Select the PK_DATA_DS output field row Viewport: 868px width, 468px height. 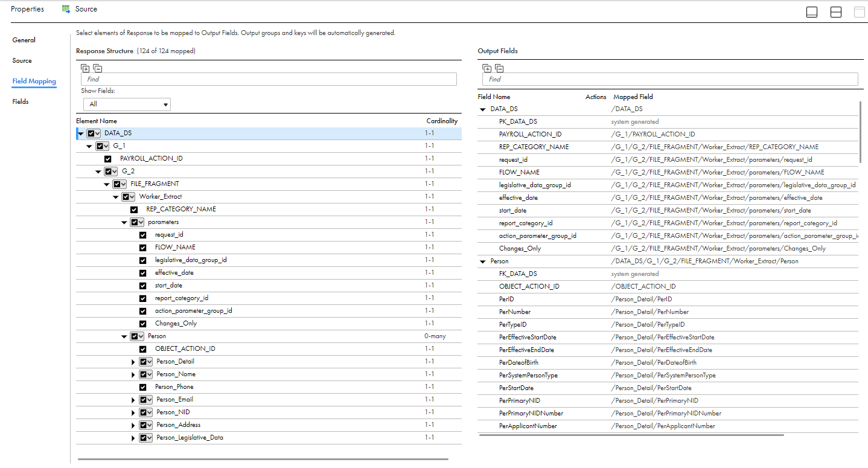pyautogui.click(x=668, y=121)
